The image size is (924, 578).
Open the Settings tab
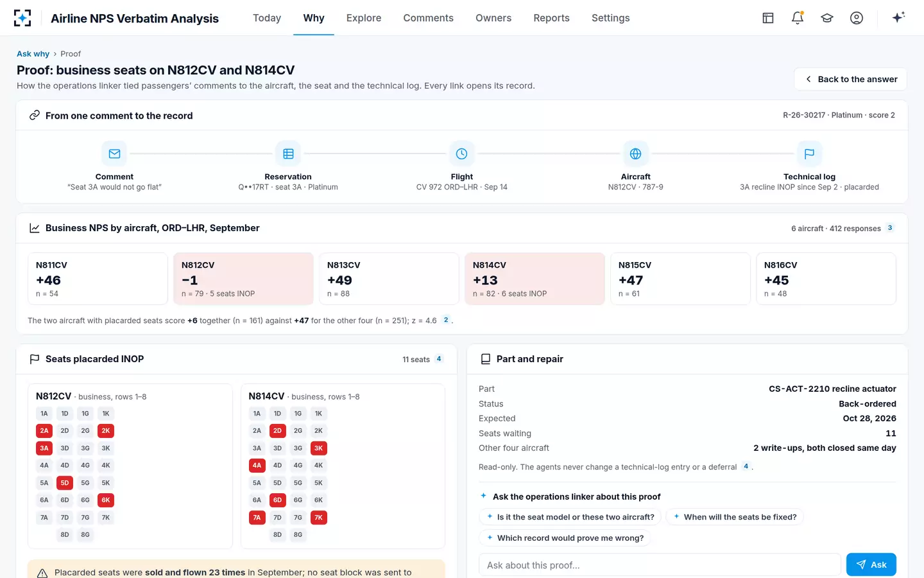(610, 18)
